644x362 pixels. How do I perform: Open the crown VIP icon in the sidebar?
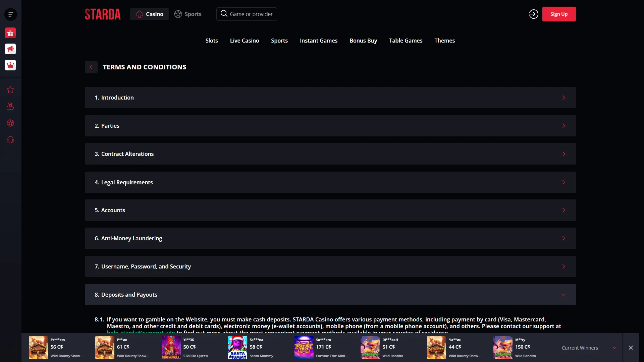click(10, 65)
